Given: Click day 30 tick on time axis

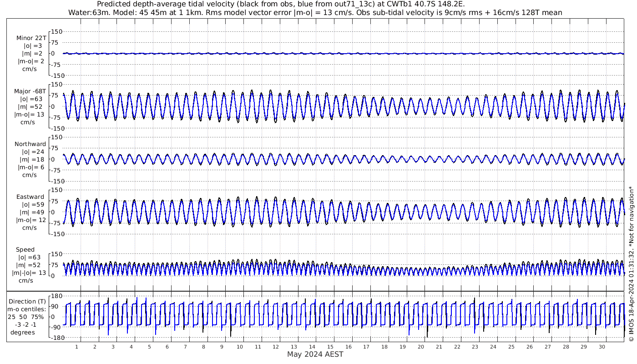Looking at the screenshot, I should 602,347.
